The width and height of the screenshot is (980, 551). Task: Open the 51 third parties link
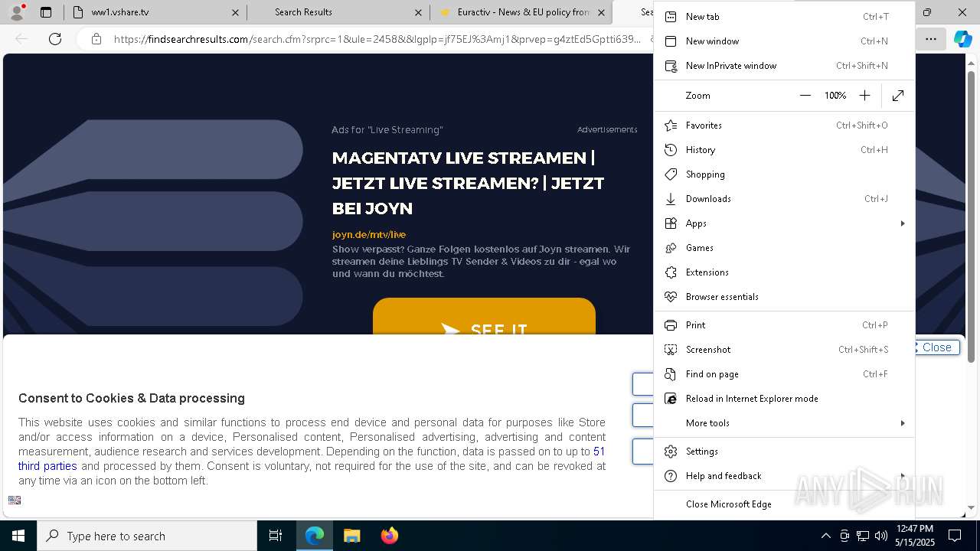pyautogui.click(x=312, y=458)
